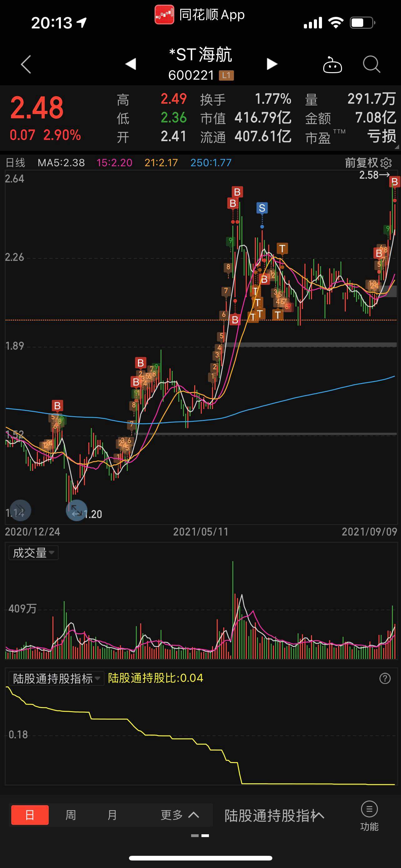Select the 日 daily chart tab
This screenshot has height=868, width=401.
click(30, 815)
